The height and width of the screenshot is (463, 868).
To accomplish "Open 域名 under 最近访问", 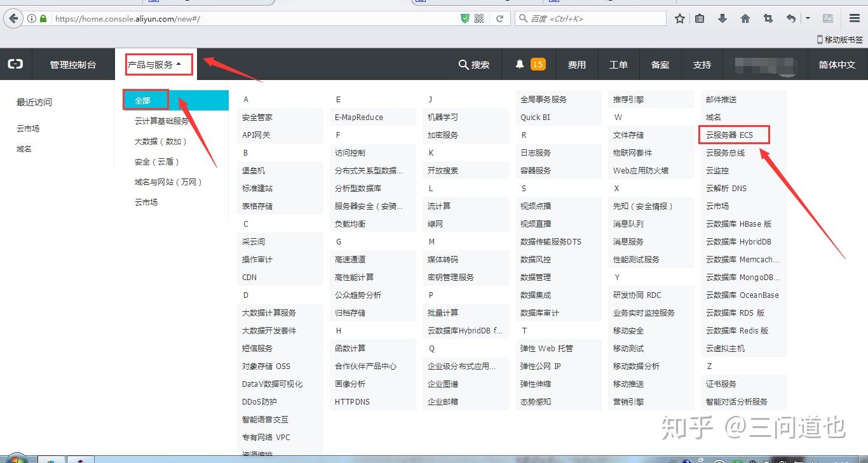I will click(24, 149).
